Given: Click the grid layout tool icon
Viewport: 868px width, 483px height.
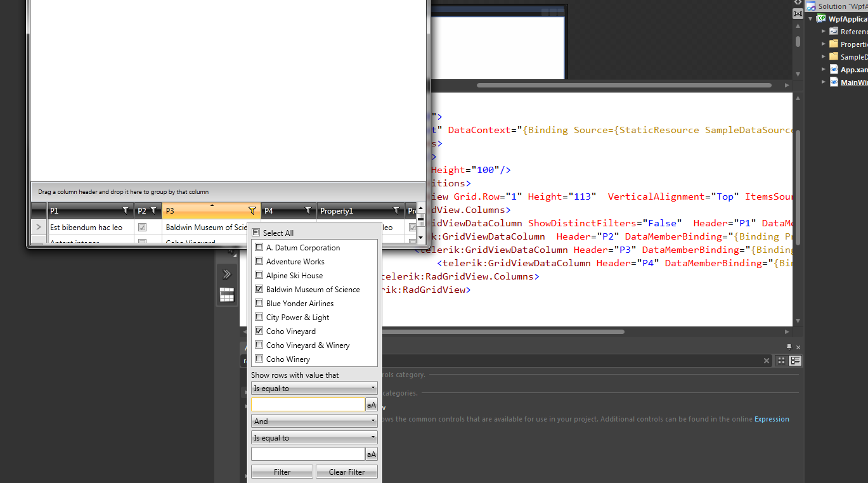Looking at the screenshot, I should click(227, 295).
